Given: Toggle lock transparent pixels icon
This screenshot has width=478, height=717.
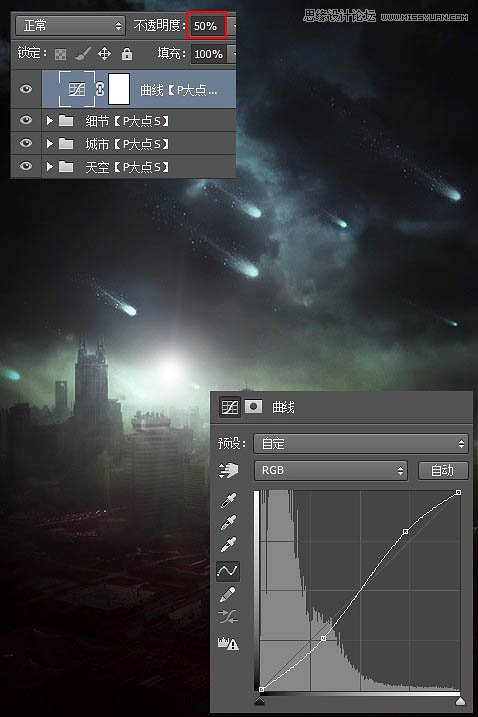Looking at the screenshot, I should 60,54.
